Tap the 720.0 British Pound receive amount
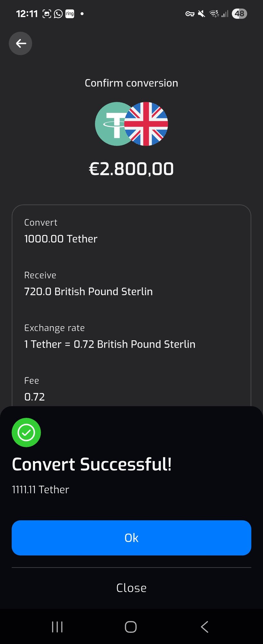This screenshot has height=644, width=263. click(x=88, y=291)
